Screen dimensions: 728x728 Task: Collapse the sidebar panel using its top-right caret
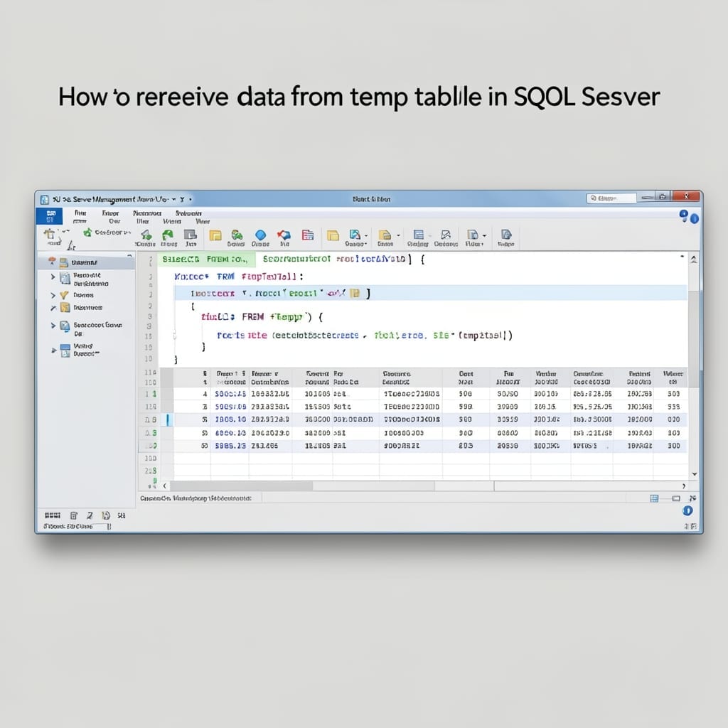[129, 256]
